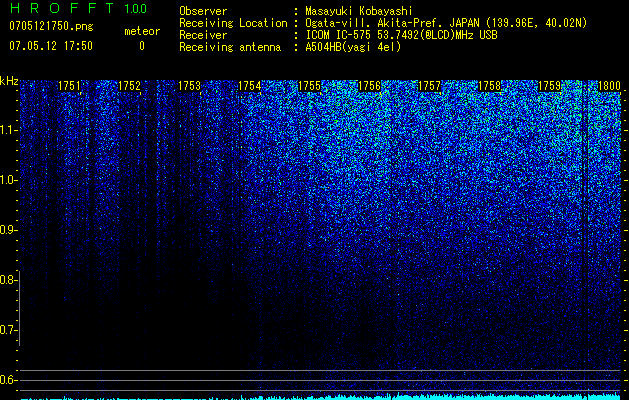Click the Observer label
This screenshot has height=400, width=629.
(x=203, y=11)
